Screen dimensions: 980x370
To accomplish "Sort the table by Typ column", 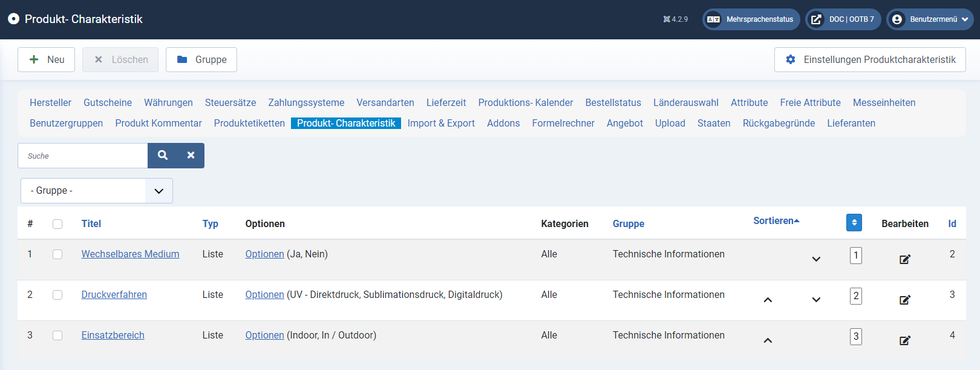I will pyautogui.click(x=210, y=224).
